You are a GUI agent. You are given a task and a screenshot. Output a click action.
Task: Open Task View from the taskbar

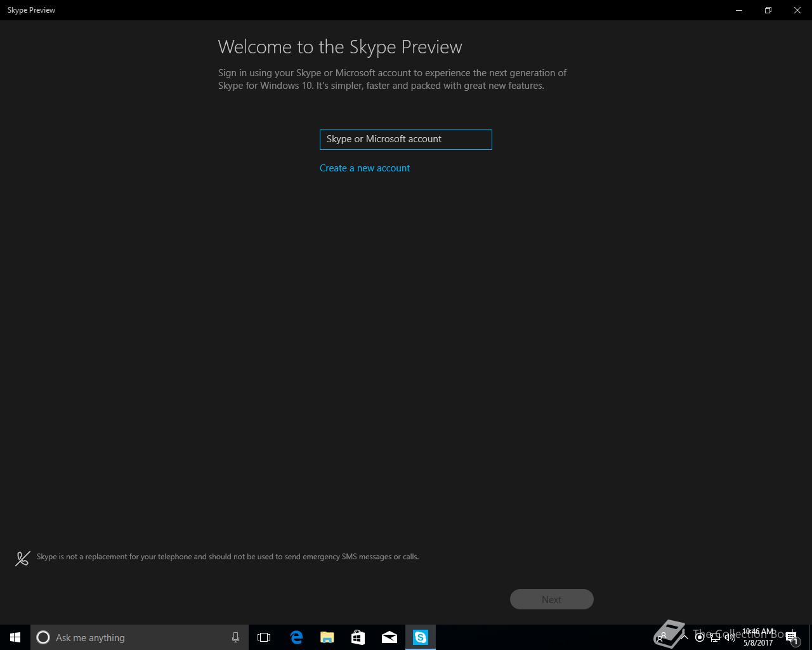[x=264, y=637]
